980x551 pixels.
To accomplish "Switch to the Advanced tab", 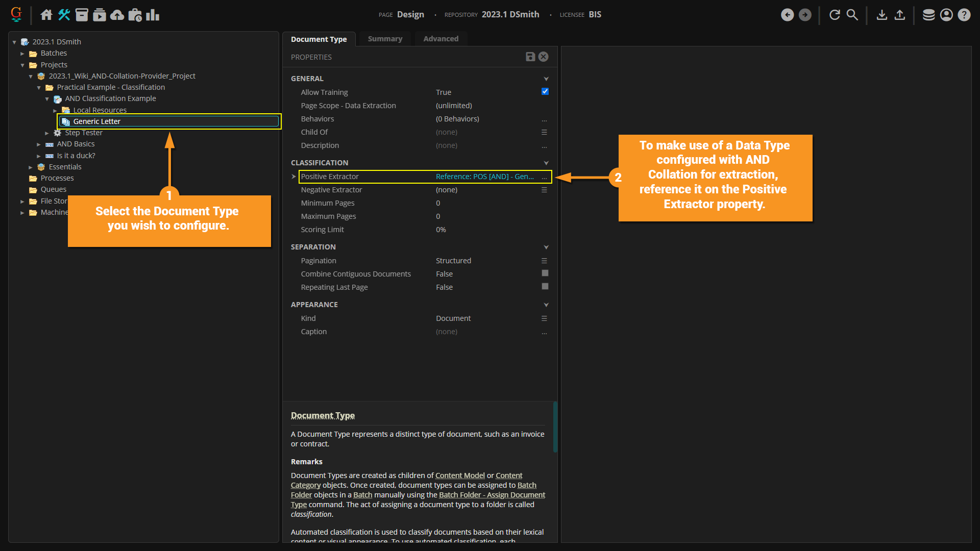I will pyautogui.click(x=440, y=39).
